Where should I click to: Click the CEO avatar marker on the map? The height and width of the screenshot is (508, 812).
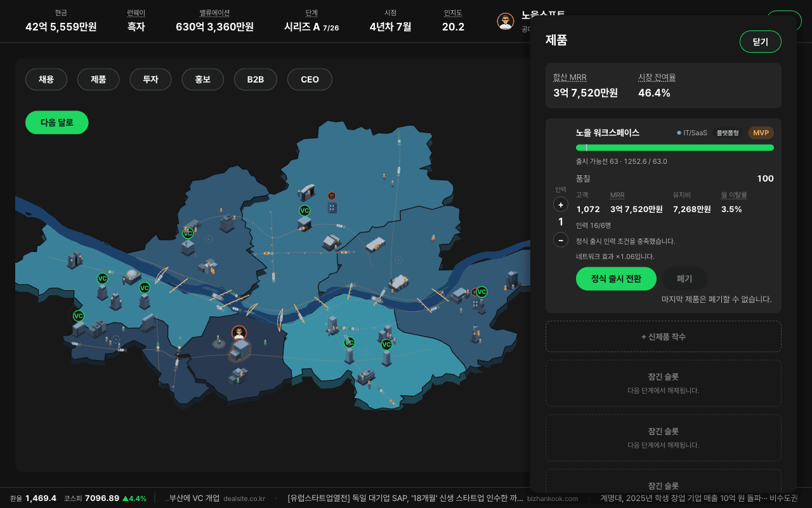coord(239,333)
